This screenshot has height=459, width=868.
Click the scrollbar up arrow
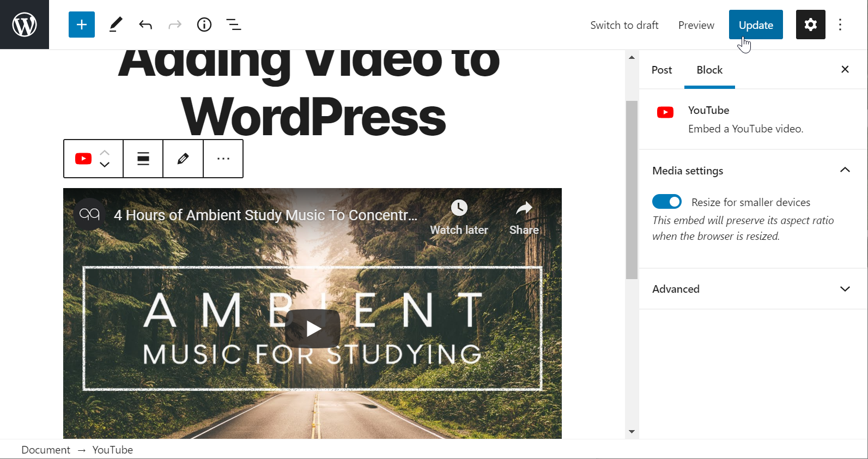[632, 57]
